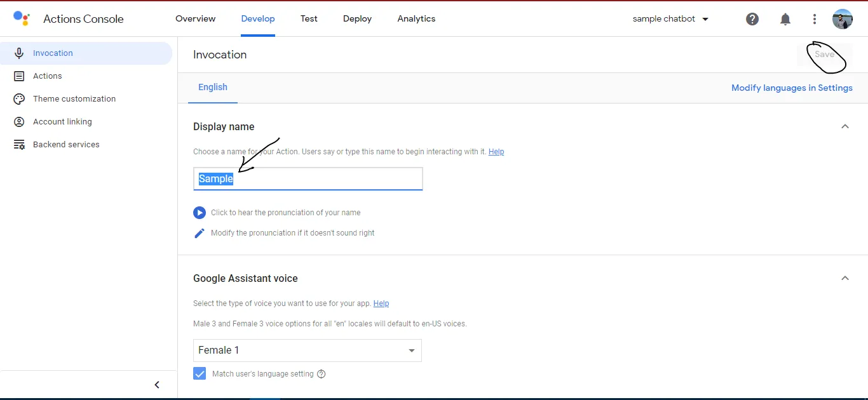Open the Female 1 voice dropdown

(x=308, y=350)
